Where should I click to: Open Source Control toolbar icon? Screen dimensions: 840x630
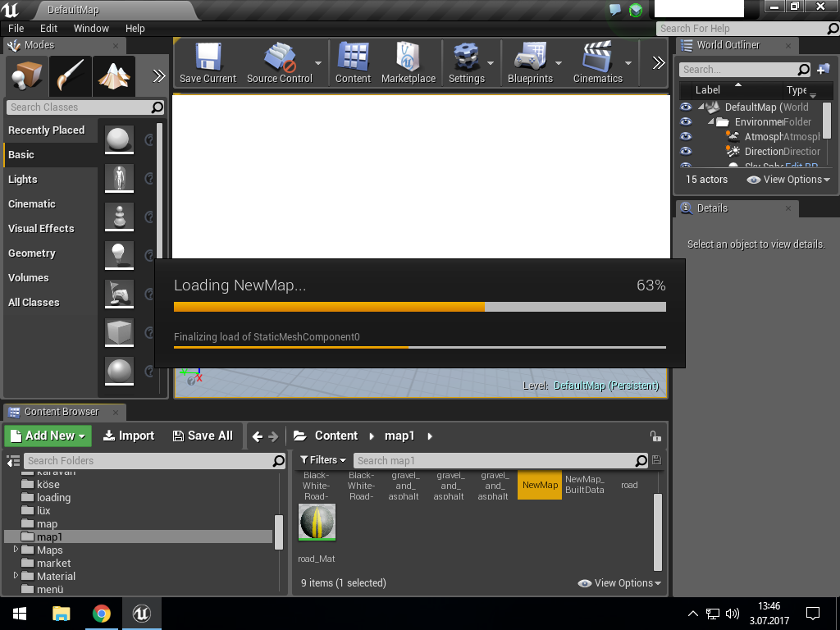(x=279, y=63)
